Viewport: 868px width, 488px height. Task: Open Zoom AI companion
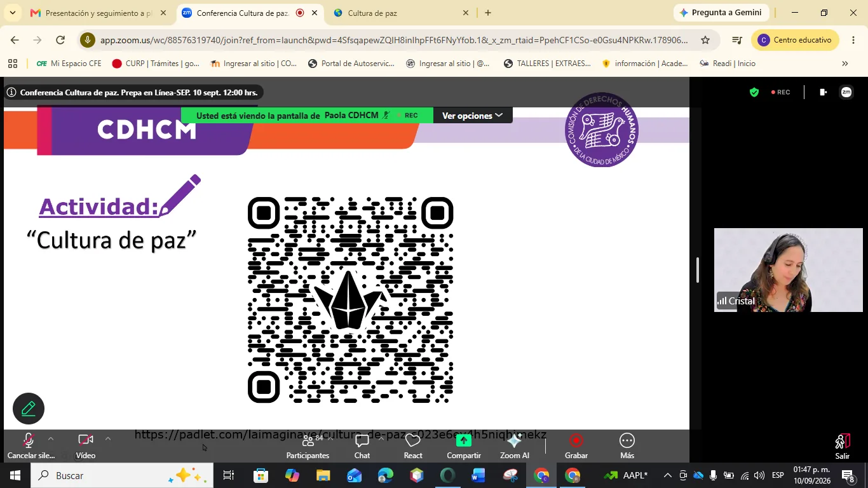[x=515, y=445]
